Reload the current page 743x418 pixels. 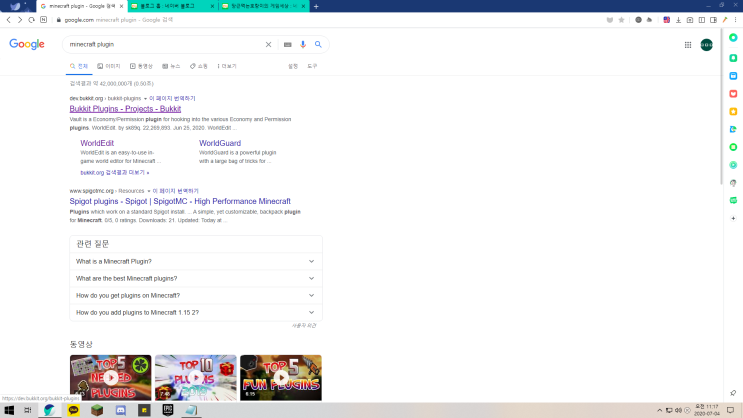[31, 20]
